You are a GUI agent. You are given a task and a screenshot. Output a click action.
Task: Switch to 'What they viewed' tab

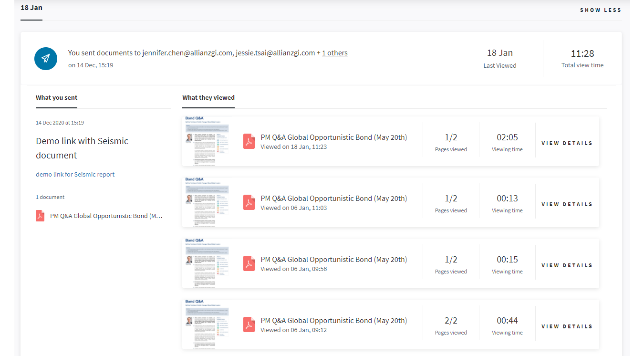point(208,97)
